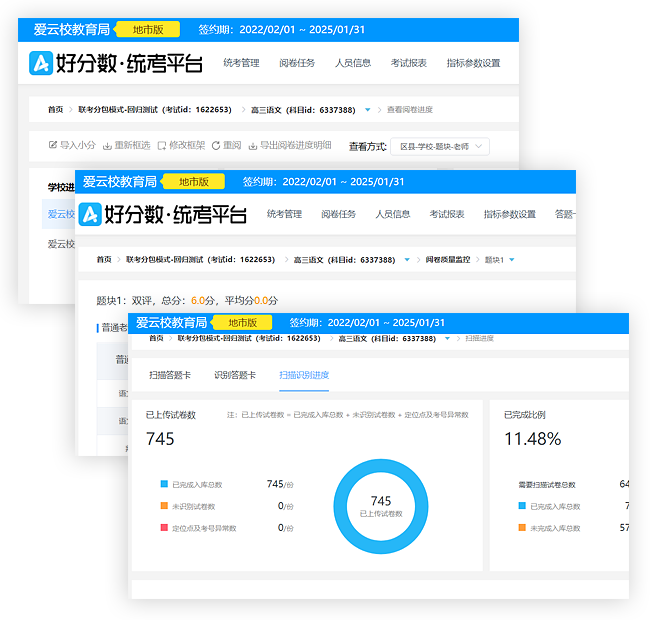Switch to the 识别答题卡 tab
Image resolution: width=650 pixels, height=620 pixels.
pyautogui.click(x=235, y=375)
